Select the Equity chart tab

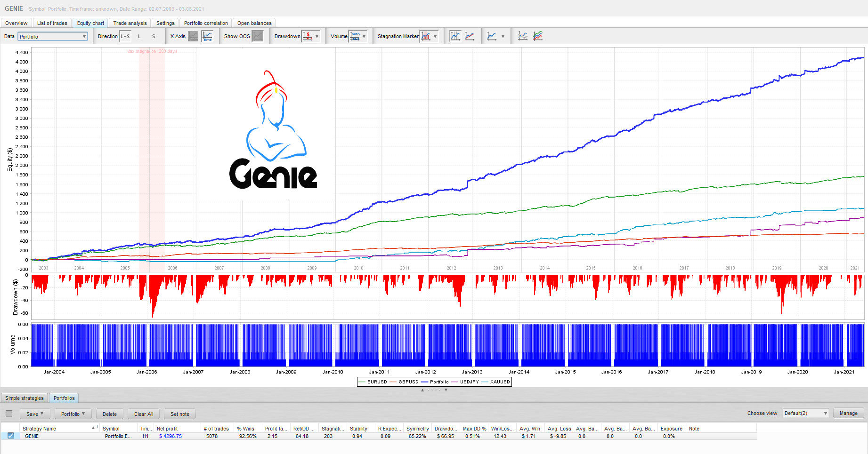point(90,23)
